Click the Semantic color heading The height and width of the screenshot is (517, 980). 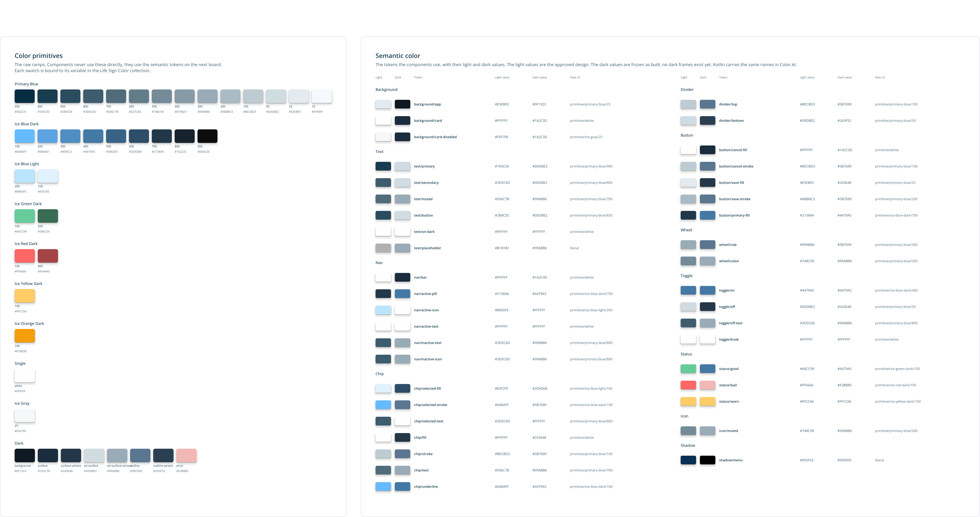[397, 56]
